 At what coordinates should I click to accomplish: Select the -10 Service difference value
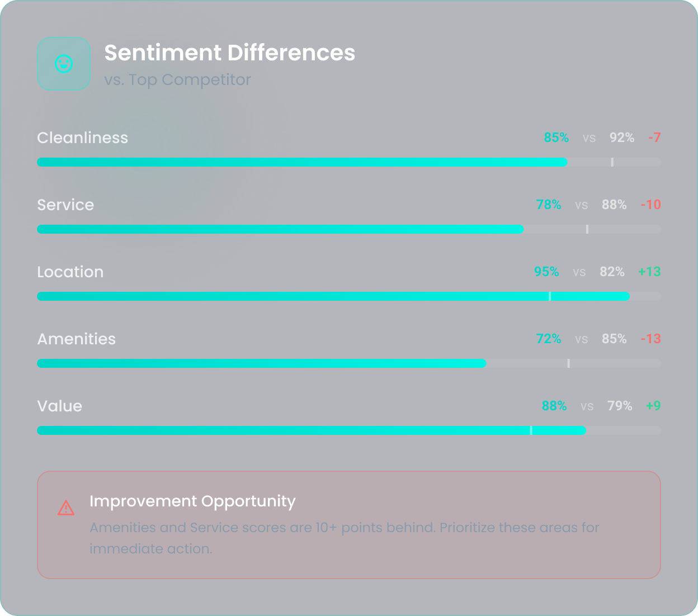point(650,205)
